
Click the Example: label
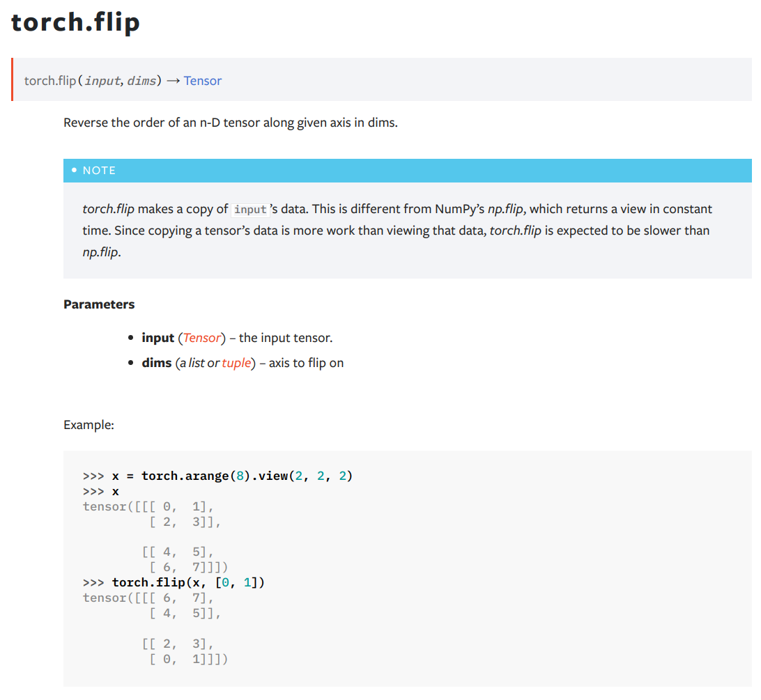click(89, 425)
